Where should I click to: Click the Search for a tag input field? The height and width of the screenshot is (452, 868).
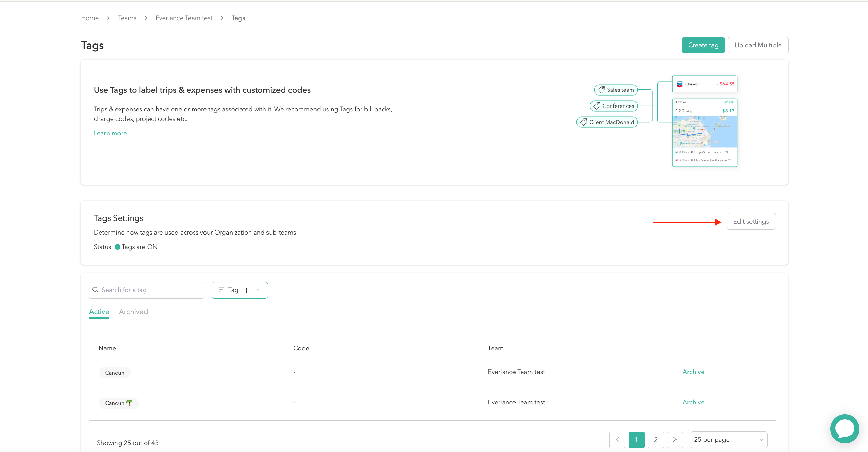147,290
